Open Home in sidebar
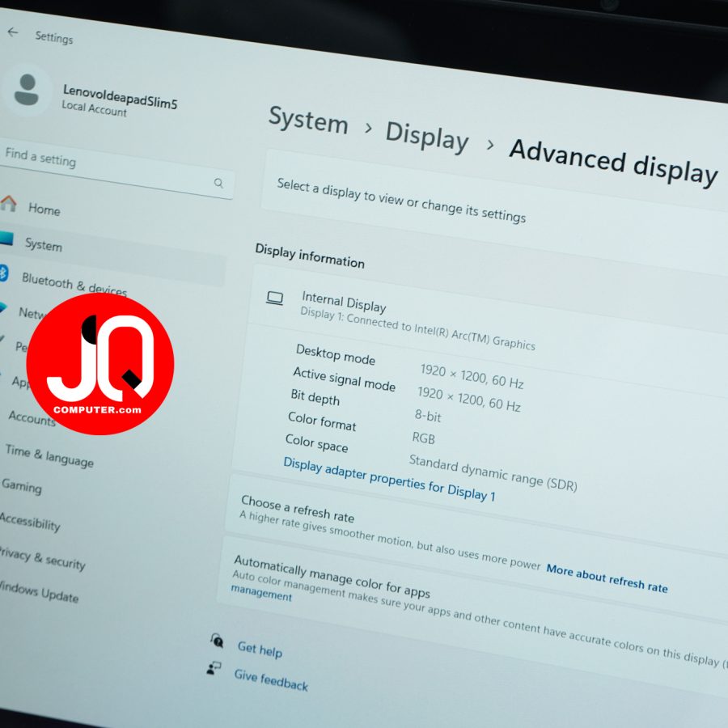The width and height of the screenshot is (728, 728). (44, 210)
